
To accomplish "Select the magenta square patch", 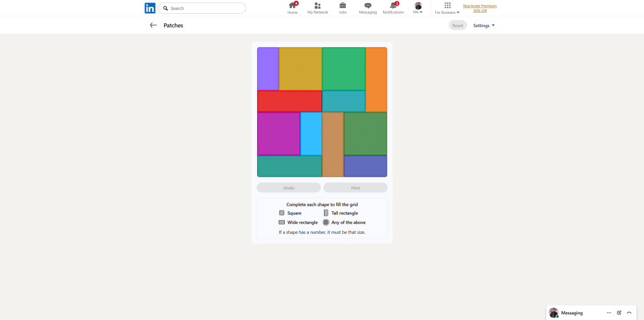I will click(279, 133).
